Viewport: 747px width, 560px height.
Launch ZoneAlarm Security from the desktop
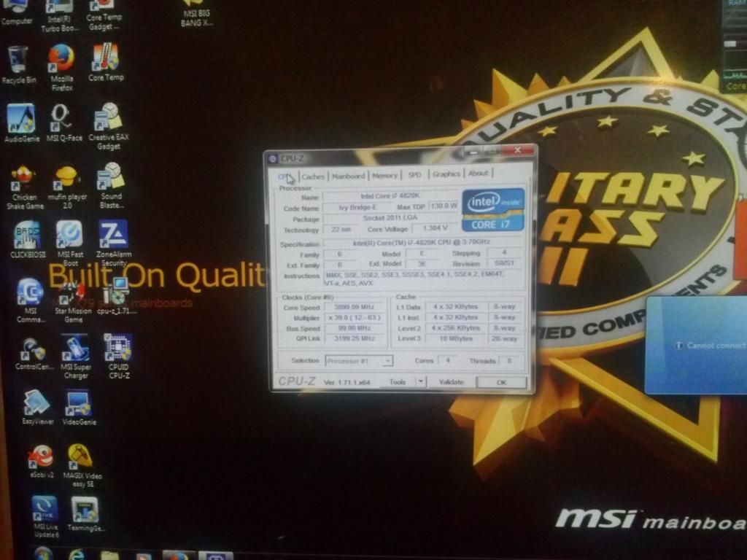click(x=113, y=244)
